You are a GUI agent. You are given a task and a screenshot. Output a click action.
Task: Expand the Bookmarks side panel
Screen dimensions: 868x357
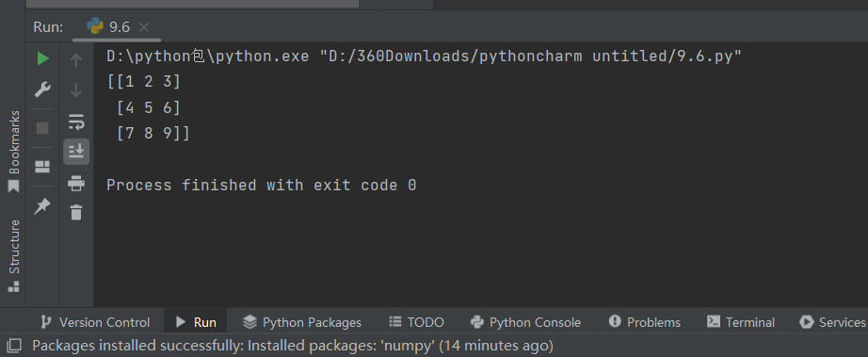14,151
